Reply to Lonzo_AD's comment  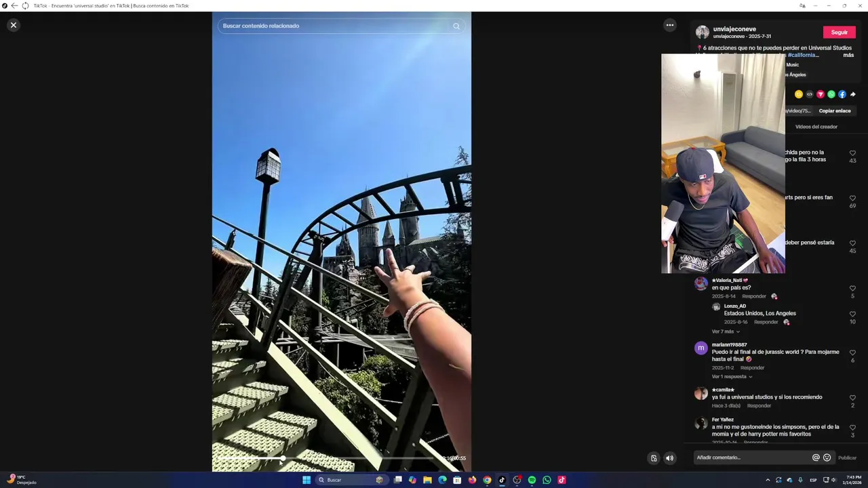click(x=766, y=322)
